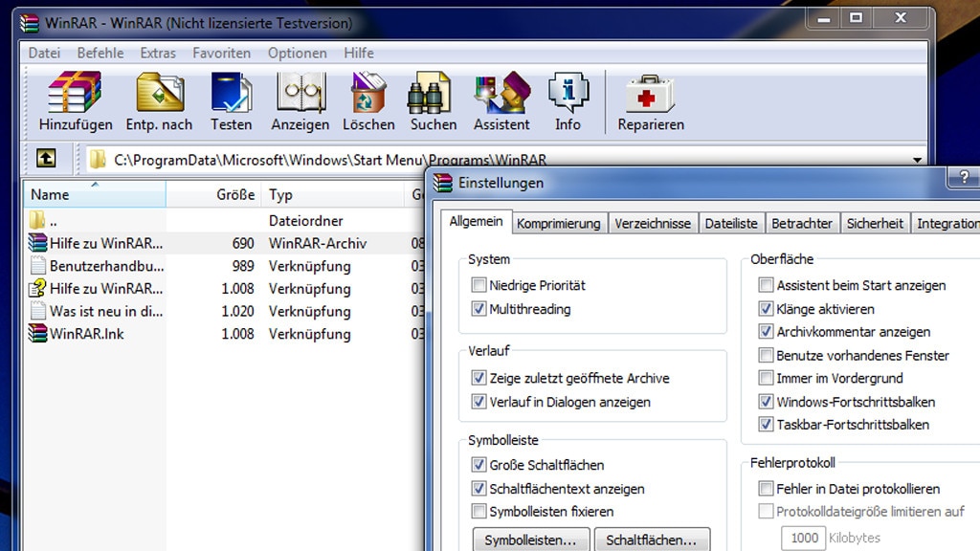Sort by Name column header

pos(95,194)
